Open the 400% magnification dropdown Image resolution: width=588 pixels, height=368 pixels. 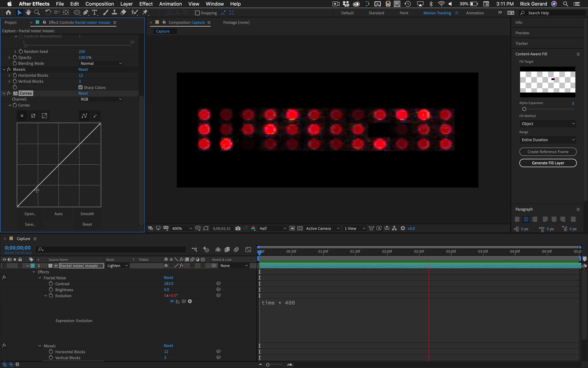coord(182,229)
